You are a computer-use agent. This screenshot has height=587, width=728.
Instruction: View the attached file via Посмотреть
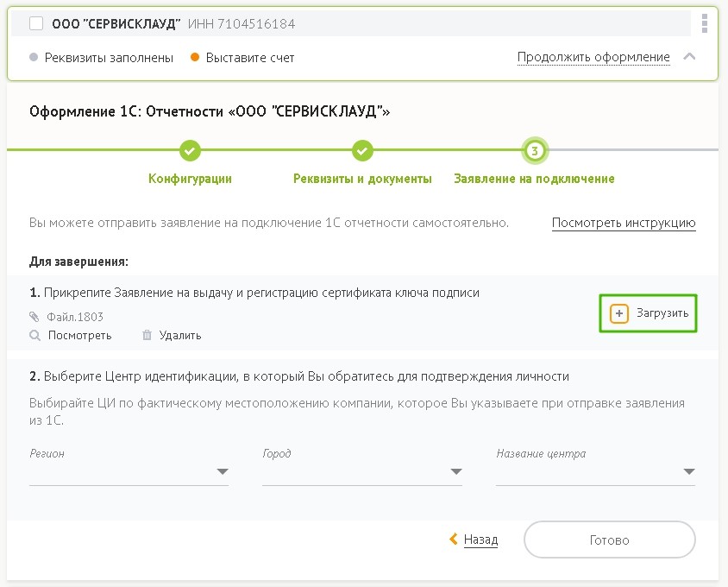[80, 336]
